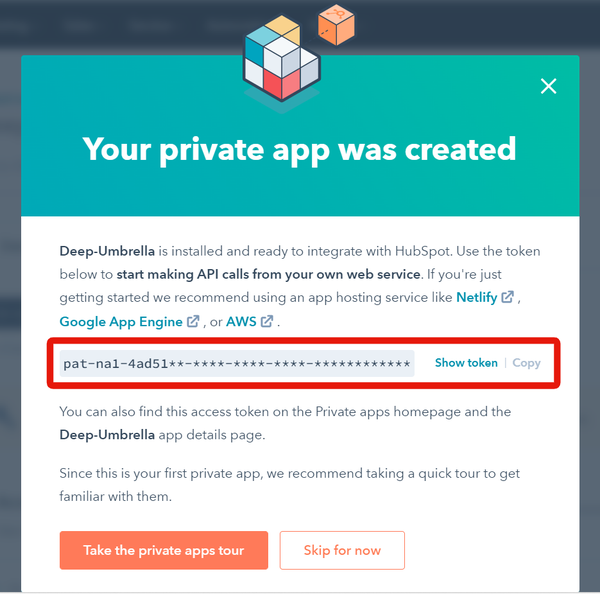Reveal the token with Show token
This screenshot has width=600, height=594.
pyautogui.click(x=466, y=363)
